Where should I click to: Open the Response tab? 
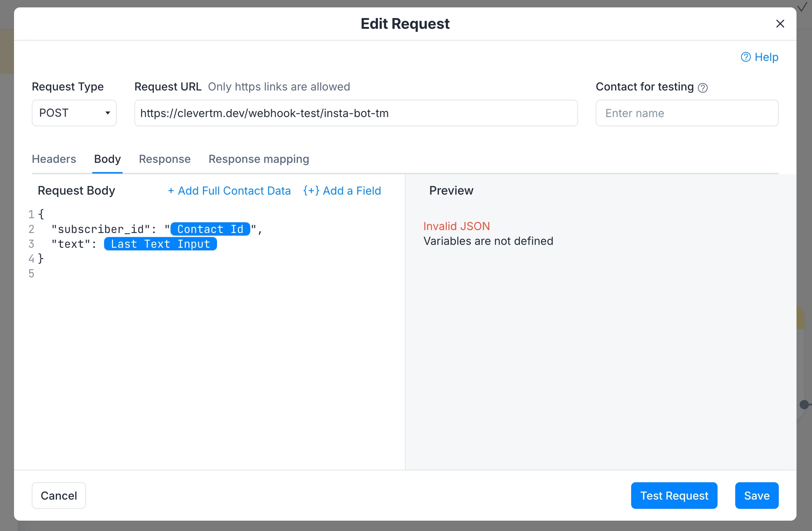click(165, 159)
